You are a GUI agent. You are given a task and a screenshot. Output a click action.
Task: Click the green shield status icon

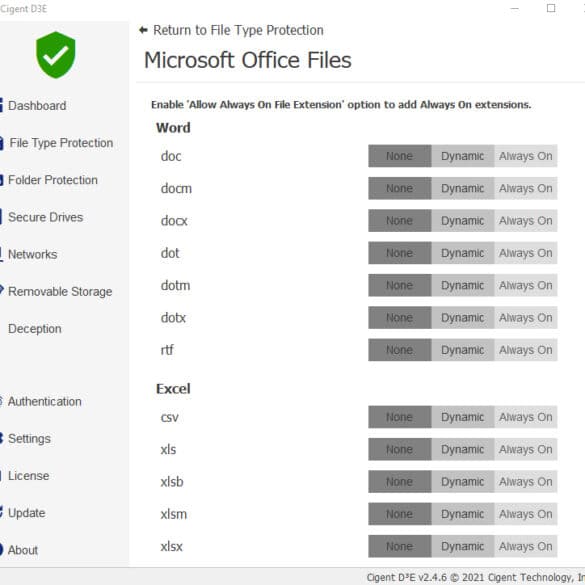pos(56,55)
